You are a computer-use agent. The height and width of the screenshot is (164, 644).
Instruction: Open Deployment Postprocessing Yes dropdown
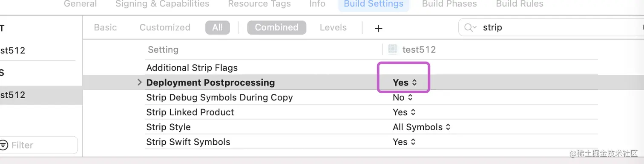pos(404,83)
